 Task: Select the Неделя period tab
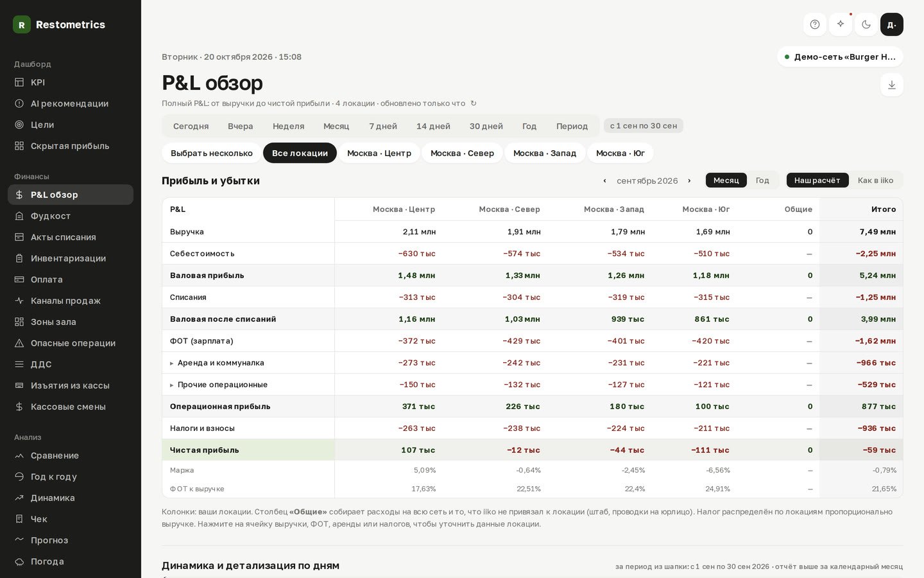(x=288, y=126)
